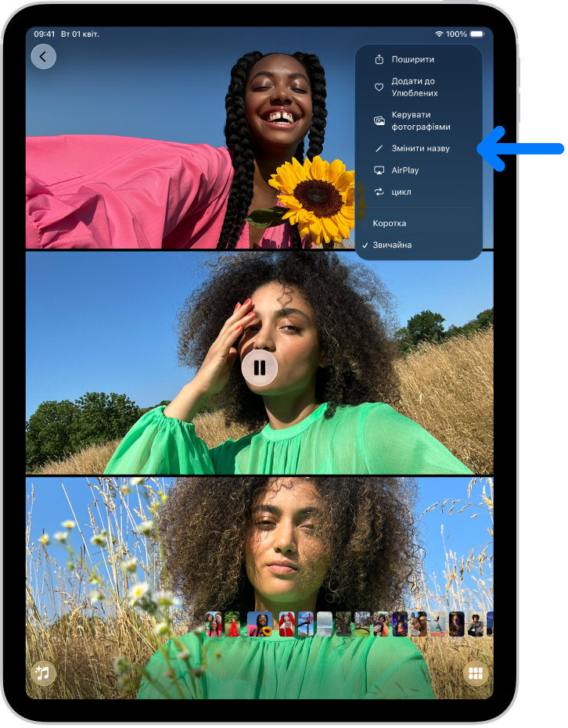Screen dimensions: 568x728
Task: Tap the back arrow button
Action: coord(43,56)
